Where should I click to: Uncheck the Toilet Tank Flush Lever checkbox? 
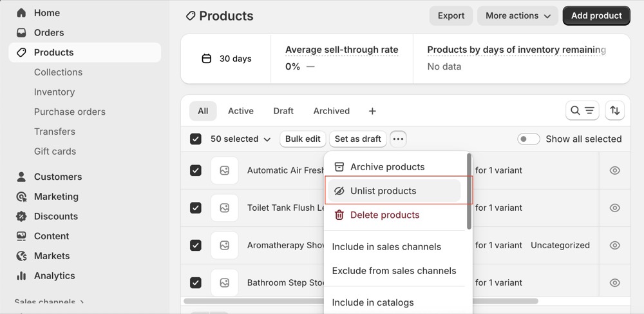[x=196, y=208]
